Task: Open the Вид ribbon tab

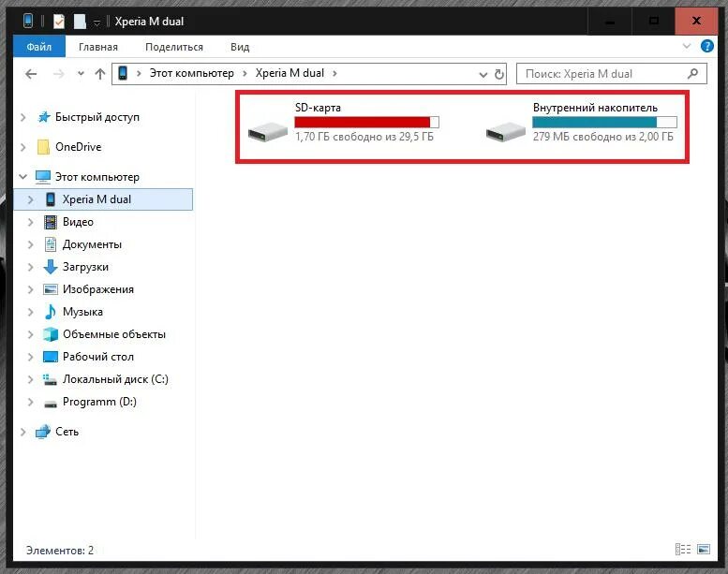Action: [240, 47]
